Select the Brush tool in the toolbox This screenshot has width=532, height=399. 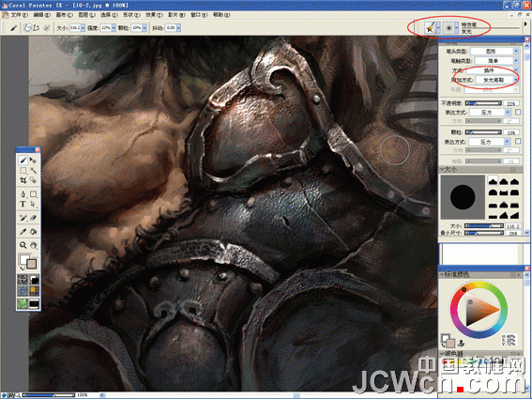click(23, 160)
